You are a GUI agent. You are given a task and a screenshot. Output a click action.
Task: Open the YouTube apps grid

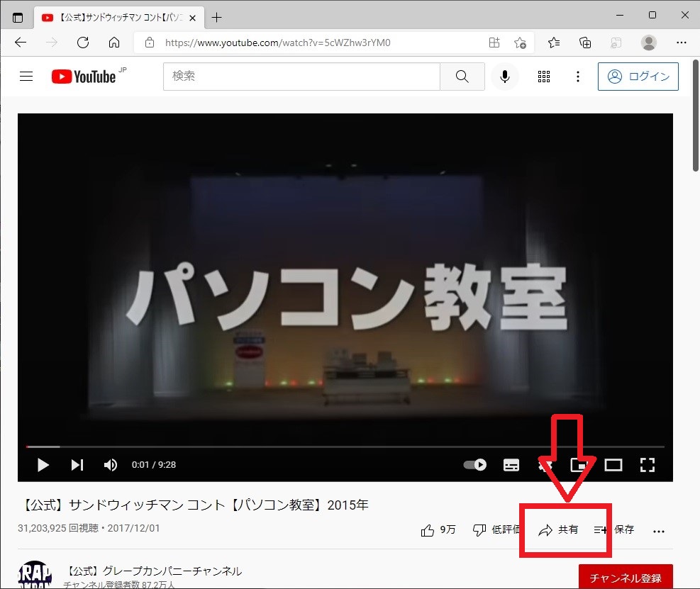[544, 77]
